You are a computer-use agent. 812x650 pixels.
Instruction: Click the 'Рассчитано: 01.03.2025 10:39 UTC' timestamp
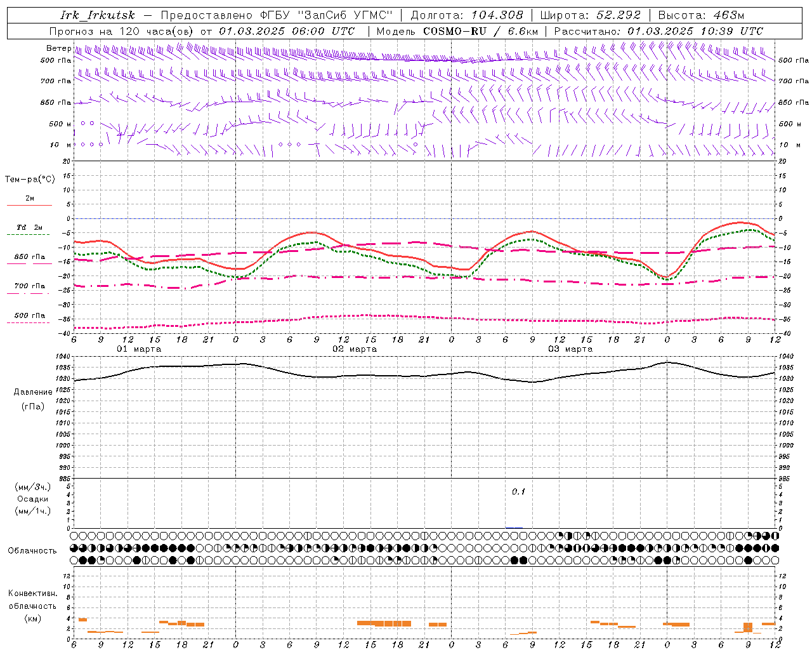coord(658,31)
